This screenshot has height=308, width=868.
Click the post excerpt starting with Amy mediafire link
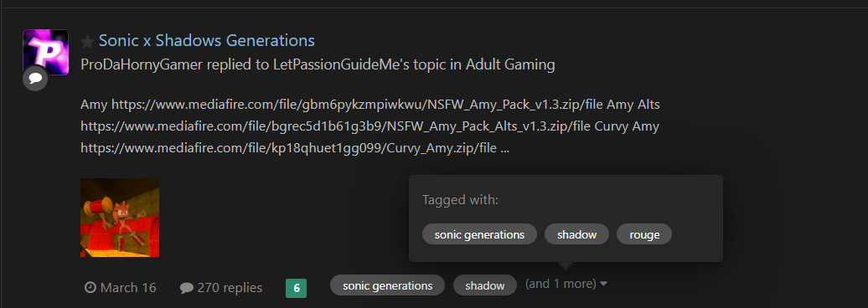tap(369, 126)
